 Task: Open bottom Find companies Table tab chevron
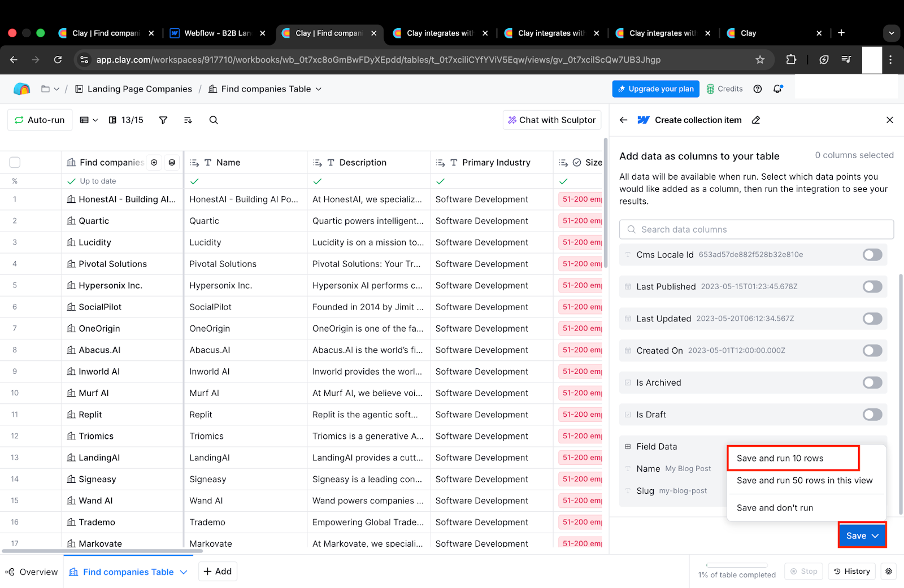(184, 572)
